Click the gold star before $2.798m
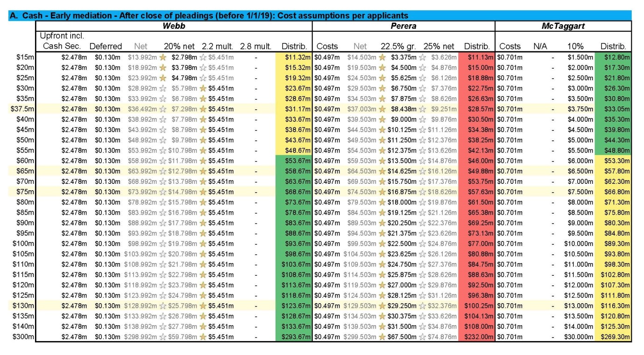Image resolution: width=644 pixels, height=355 pixels. (163, 57)
